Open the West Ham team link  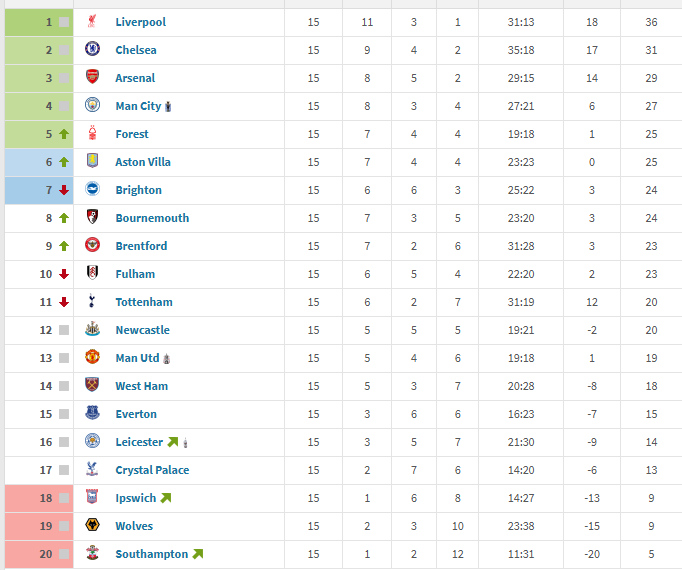(141, 386)
